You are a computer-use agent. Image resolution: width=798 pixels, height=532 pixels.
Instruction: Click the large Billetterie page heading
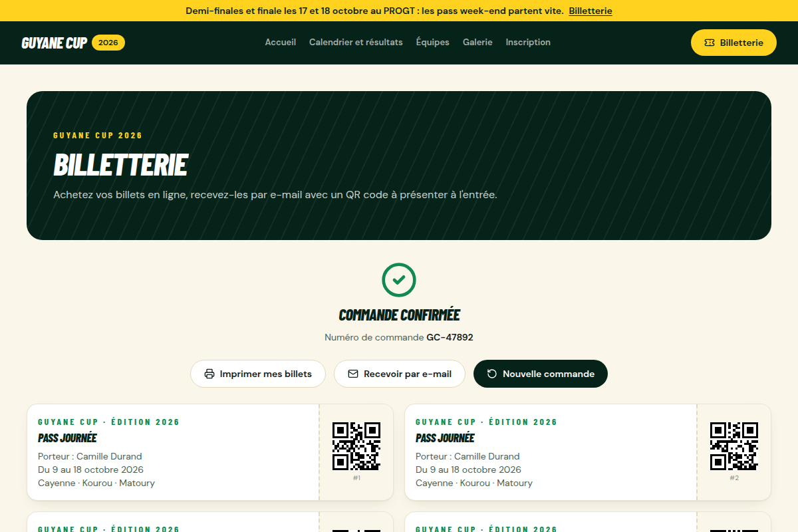120,165
